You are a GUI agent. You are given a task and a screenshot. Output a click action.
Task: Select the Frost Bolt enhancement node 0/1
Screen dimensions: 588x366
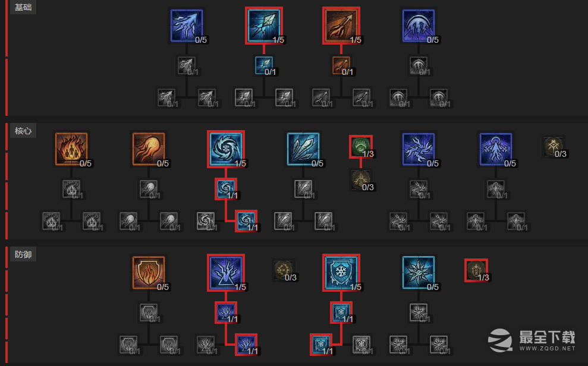pos(264,65)
